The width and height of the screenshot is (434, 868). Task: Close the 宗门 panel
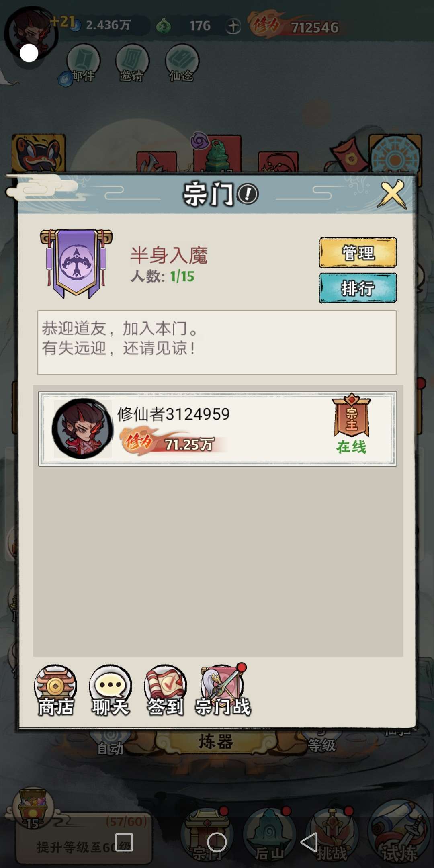point(392,194)
